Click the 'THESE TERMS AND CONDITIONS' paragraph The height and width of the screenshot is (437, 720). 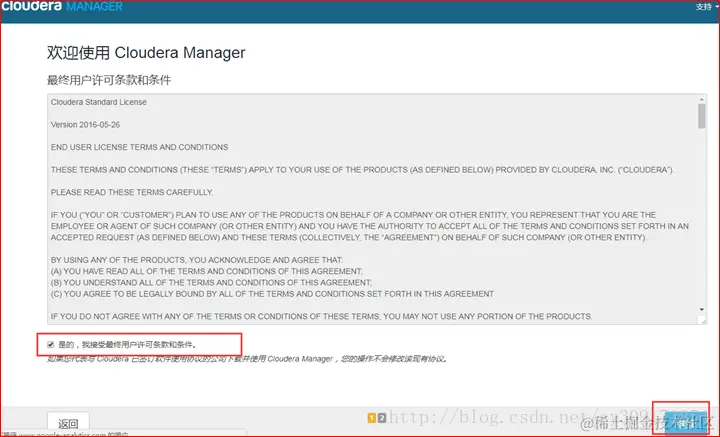point(363,169)
